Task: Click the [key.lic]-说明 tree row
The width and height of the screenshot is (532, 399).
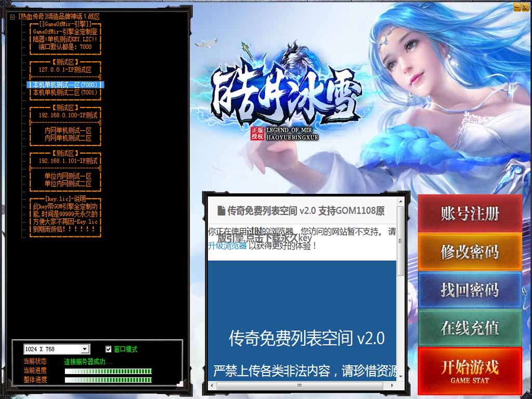Action: [x=65, y=199]
